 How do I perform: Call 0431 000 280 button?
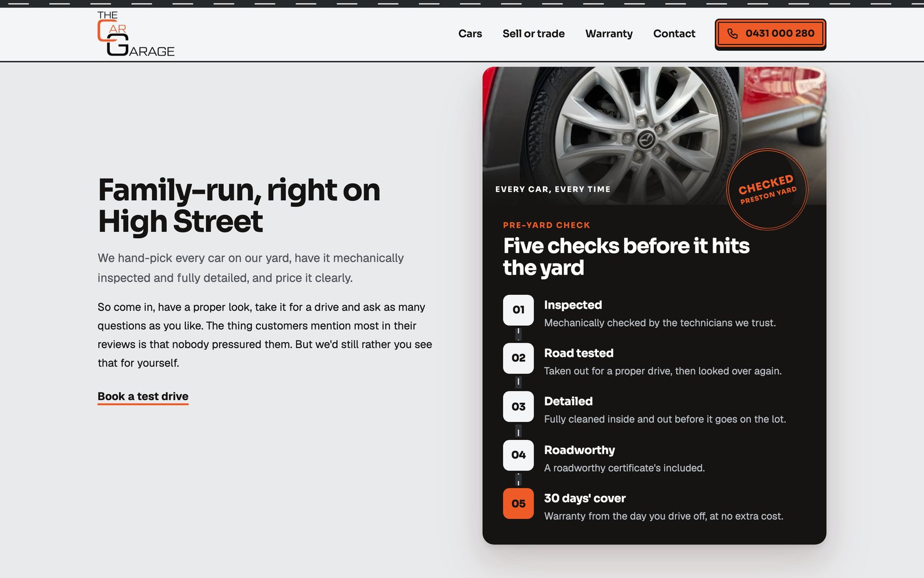click(770, 34)
